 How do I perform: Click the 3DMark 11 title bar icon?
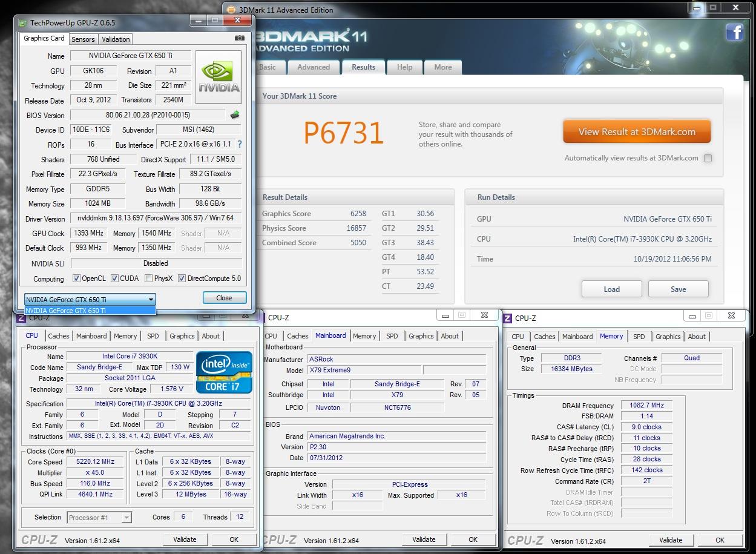click(231, 10)
